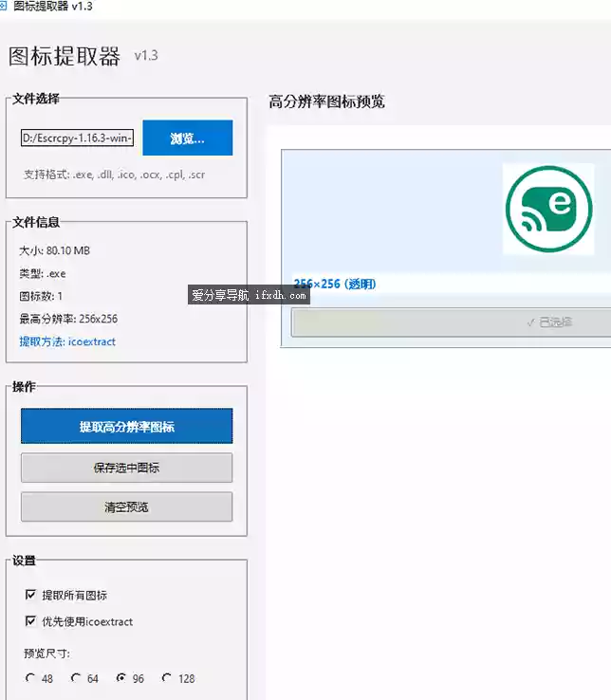Click the 支持格式 supported formats text
Viewport: 611px width, 700px height.
point(115,175)
